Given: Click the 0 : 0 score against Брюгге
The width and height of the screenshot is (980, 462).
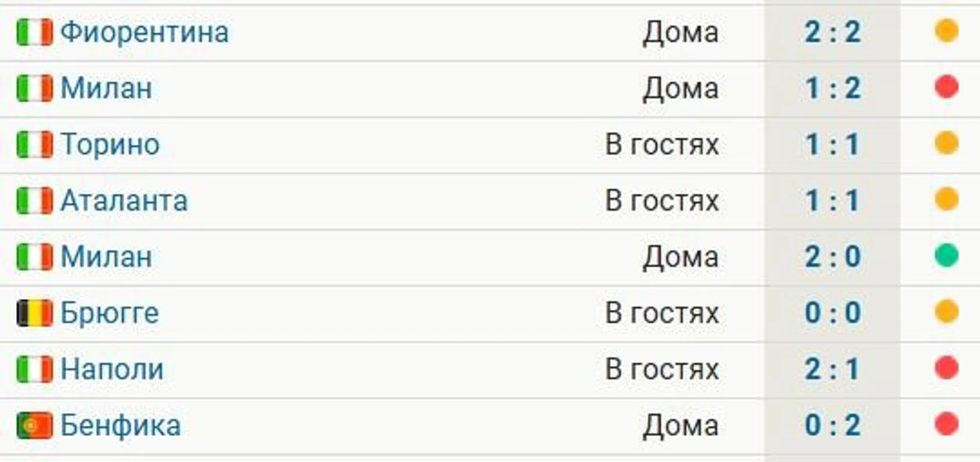Looking at the screenshot, I should [x=832, y=313].
